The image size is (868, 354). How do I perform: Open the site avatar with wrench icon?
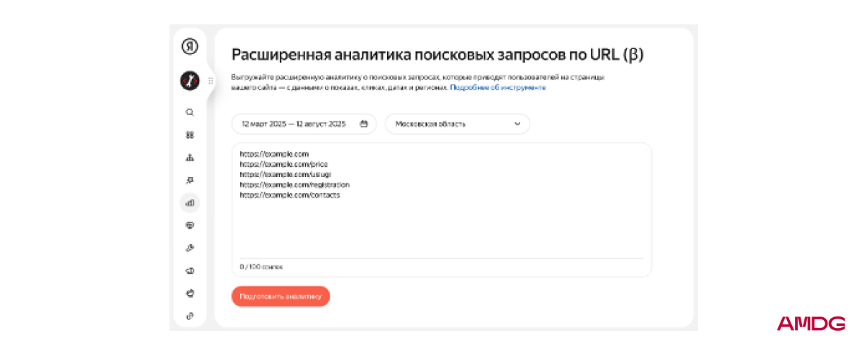click(190, 81)
